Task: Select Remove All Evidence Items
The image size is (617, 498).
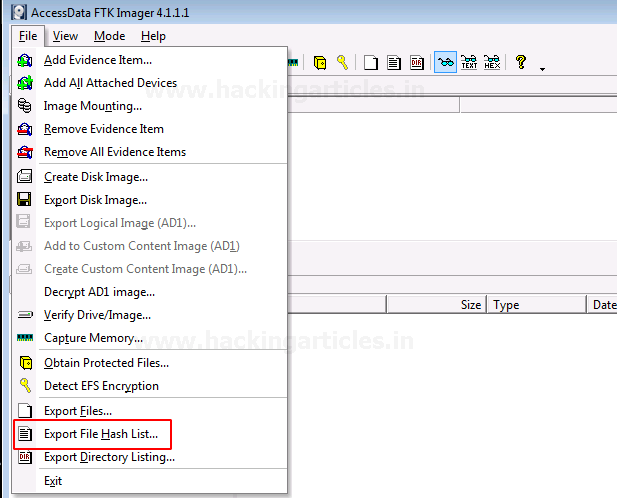Action: click(x=150, y=152)
